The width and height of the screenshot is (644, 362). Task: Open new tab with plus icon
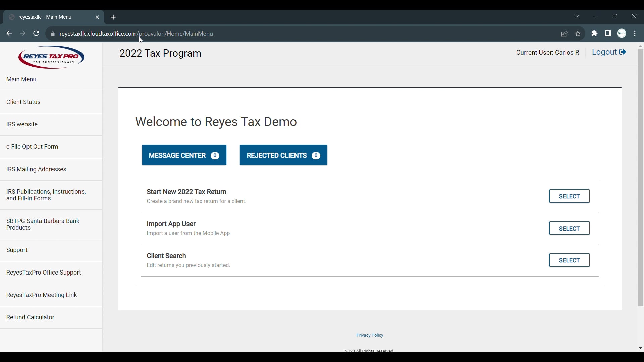pyautogui.click(x=113, y=17)
